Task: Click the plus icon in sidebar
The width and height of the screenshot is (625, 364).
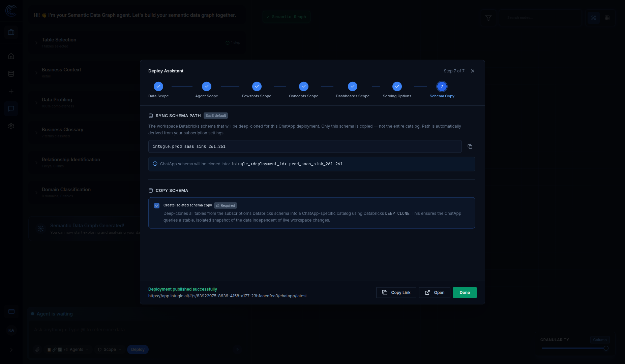Action: 11,91
